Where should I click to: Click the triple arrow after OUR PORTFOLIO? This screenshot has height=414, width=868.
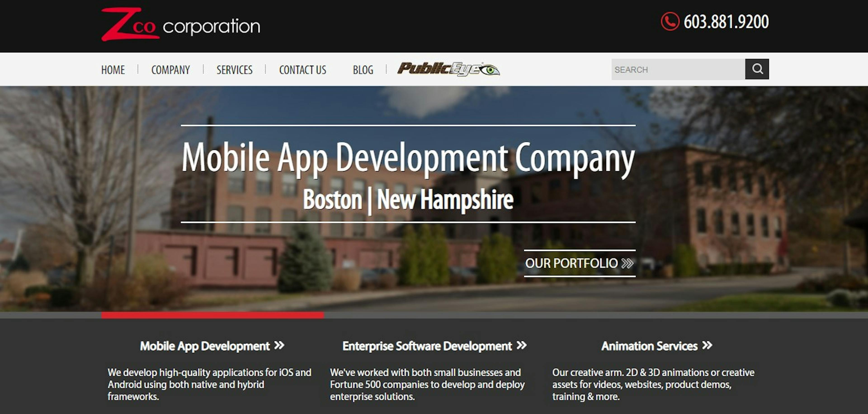tap(627, 263)
